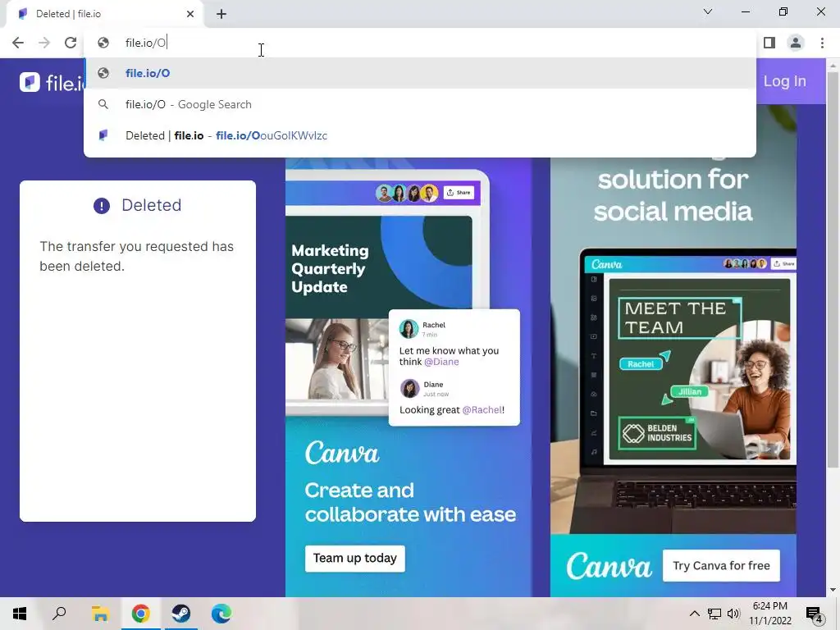Screen dimensions: 840x630
Task: Show hidden system tray icons
Action: [694, 614]
